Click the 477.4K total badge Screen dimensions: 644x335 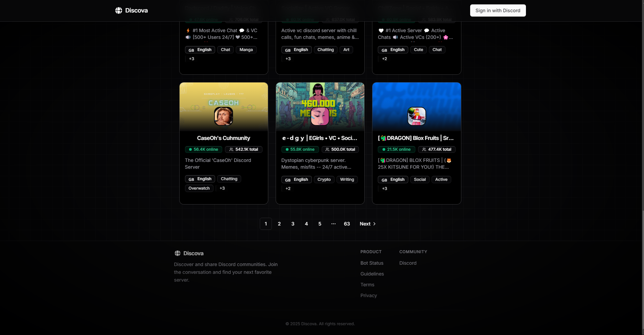click(437, 149)
